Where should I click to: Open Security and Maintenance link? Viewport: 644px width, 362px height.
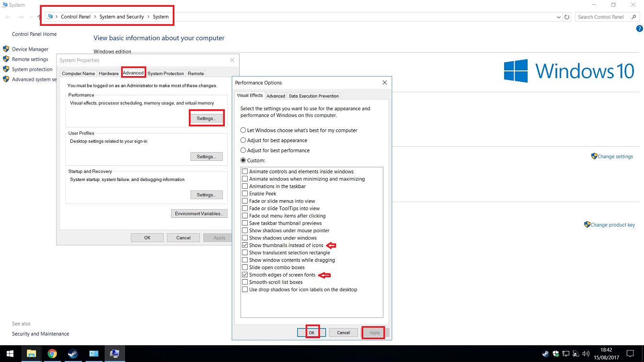pos(41,334)
